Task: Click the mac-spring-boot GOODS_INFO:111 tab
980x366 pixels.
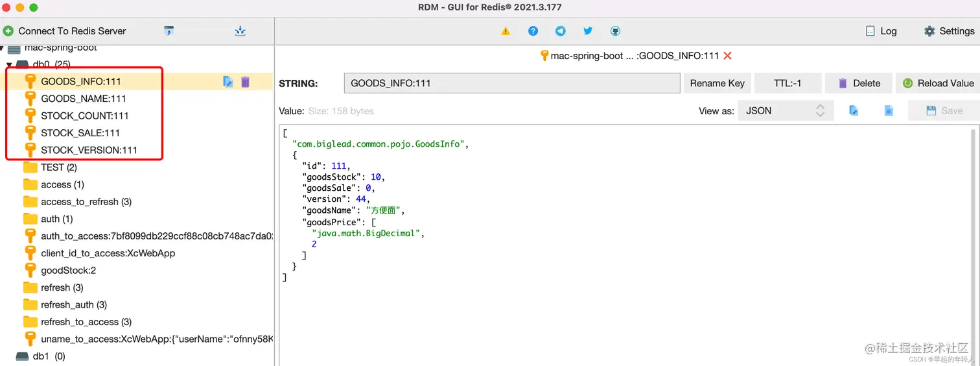Action: click(x=635, y=56)
